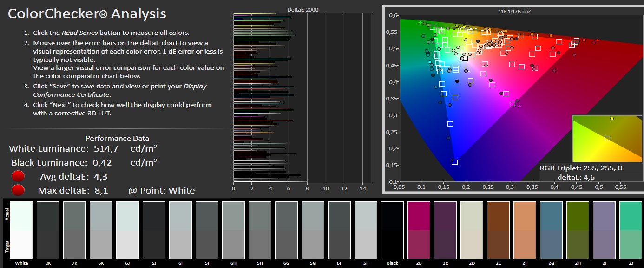644x268 pixels.
Task: Select the 2I lavender color swatch
Action: [x=605, y=230]
